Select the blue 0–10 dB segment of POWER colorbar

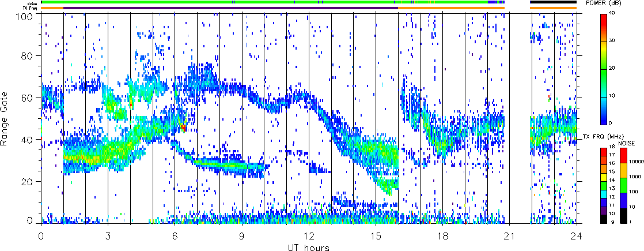coord(603,110)
